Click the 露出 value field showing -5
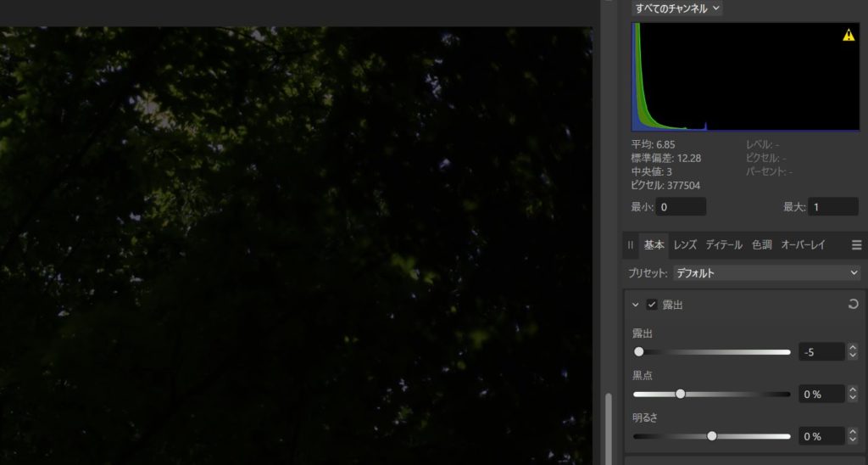This screenshot has height=465, width=868. pos(821,352)
